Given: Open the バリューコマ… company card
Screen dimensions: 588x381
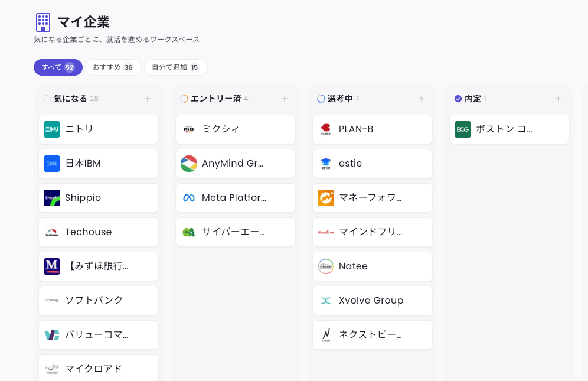Looking at the screenshot, I should tap(99, 335).
